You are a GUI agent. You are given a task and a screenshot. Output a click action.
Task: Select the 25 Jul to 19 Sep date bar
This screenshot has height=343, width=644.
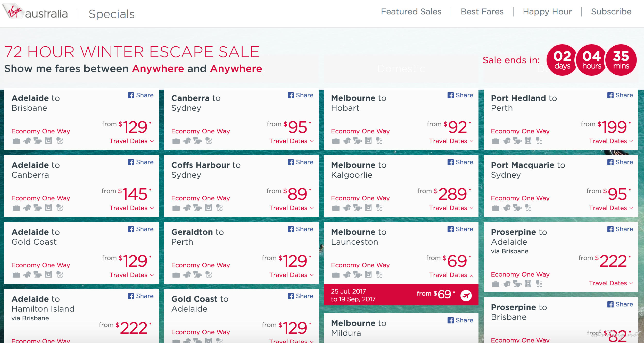[x=401, y=295]
